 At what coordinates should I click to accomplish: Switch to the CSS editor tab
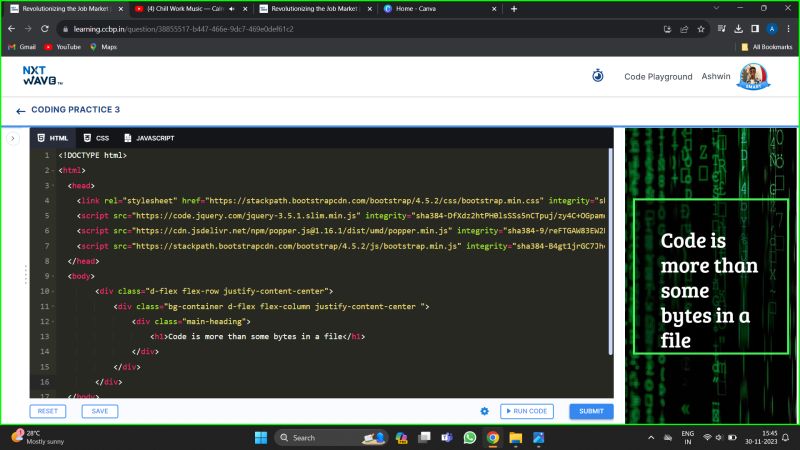[x=96, y=138]
